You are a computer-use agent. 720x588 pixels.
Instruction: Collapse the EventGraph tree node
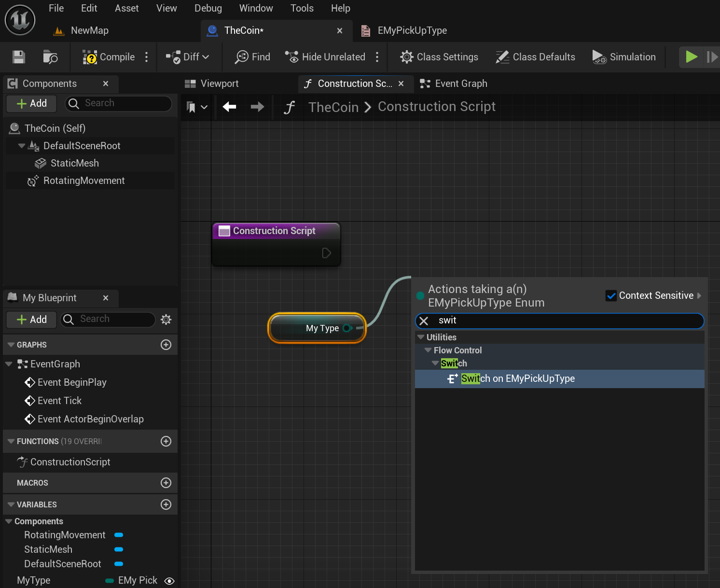pos(9,364)
